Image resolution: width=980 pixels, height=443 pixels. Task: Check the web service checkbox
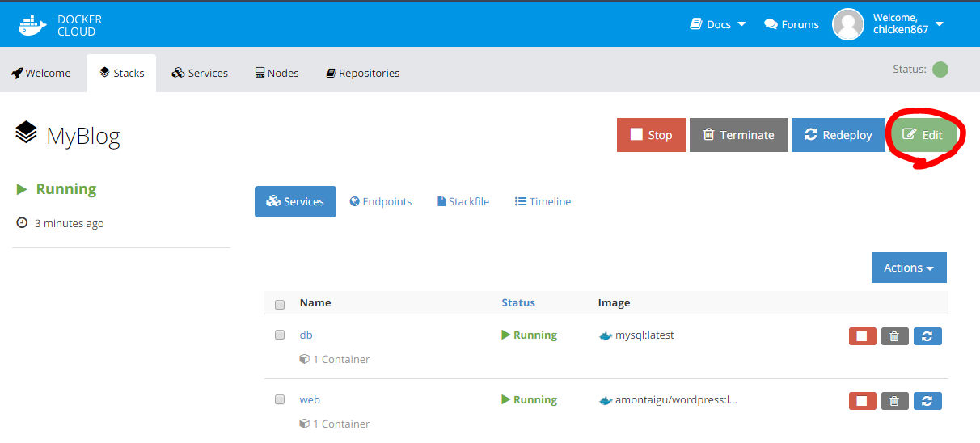[x=280, y=399]
